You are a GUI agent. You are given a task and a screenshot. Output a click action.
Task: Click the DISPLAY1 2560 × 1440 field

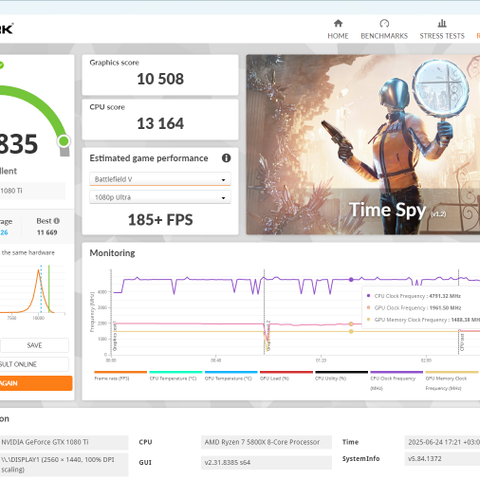coord(64,465)
